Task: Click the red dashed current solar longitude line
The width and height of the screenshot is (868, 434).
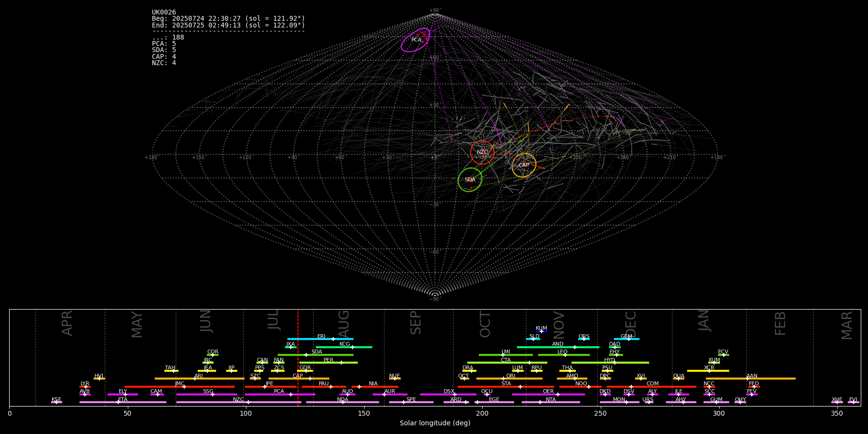Action: (x=298, y=357)
